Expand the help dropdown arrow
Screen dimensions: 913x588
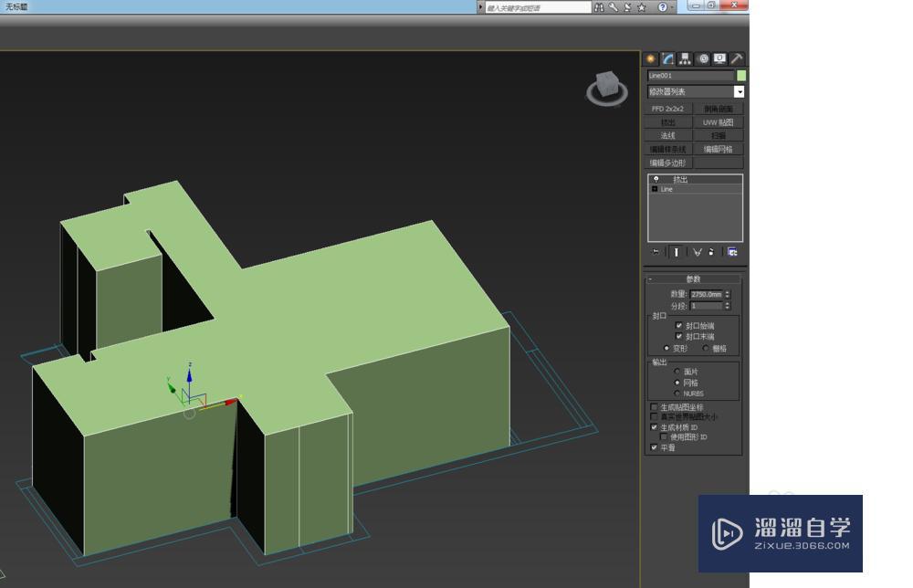673,7
